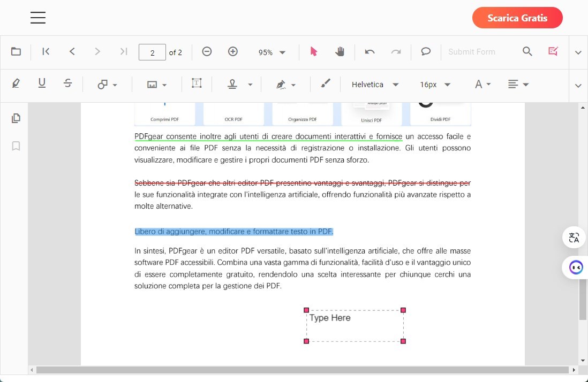Select the Stamp tool
This screenshot has width=588, height=382.
(x=232, y=84)
